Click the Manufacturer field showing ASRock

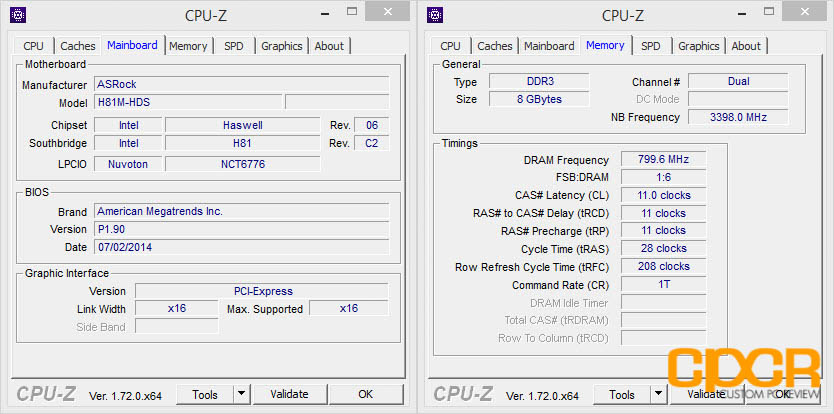tap(241, 84)
